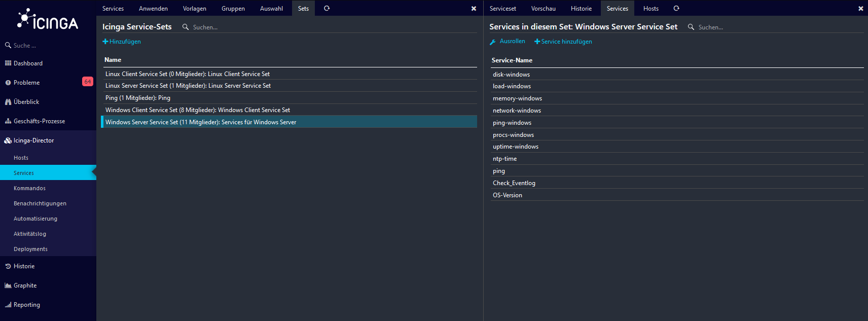Click the Überblick binoculars icon
The height and width of the screenshot is (321, 868).
coord(8,102)
